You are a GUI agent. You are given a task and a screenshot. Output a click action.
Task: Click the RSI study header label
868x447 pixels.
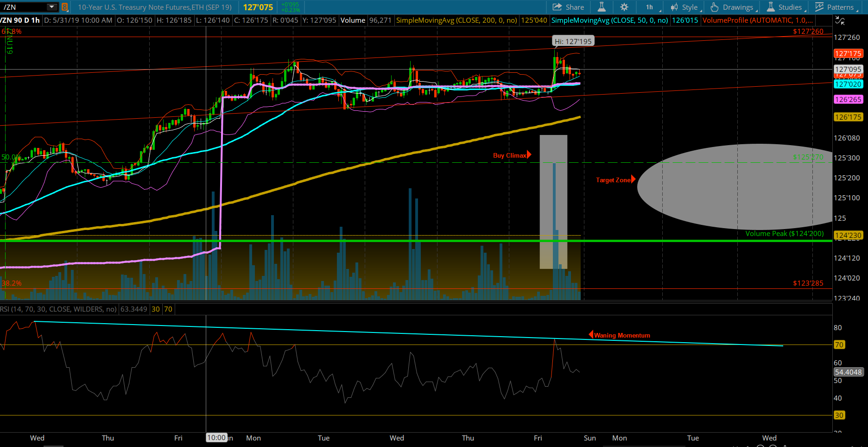pyautogui.click(x=58, y=309)
